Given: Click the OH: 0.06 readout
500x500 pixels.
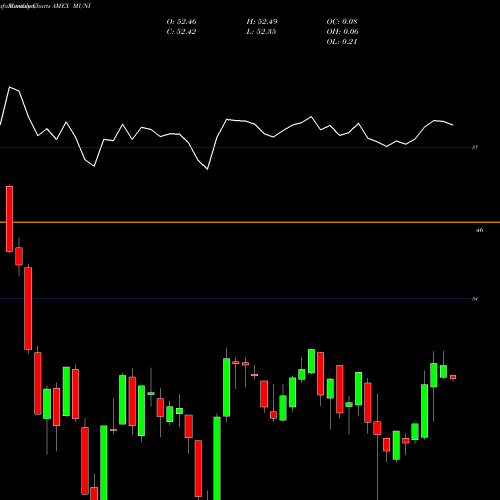Looking at the screenshot, I should (x=342, y=32).
